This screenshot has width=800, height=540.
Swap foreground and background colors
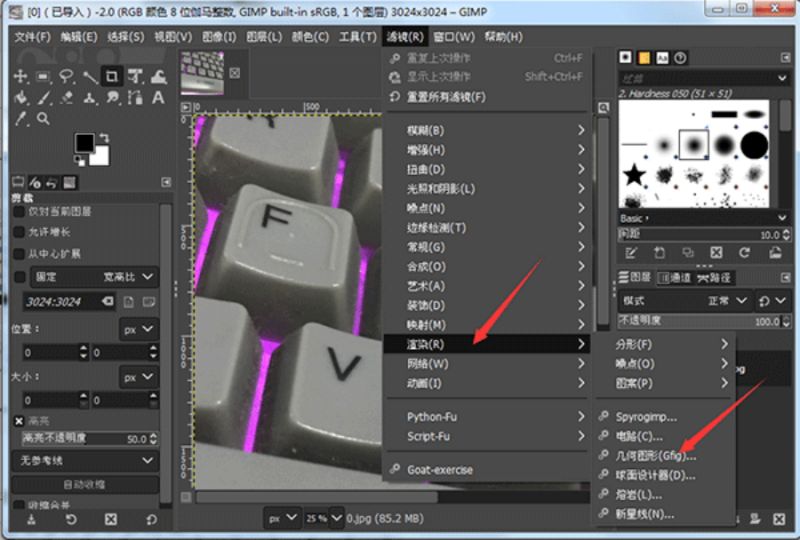(x=104, y=137)
